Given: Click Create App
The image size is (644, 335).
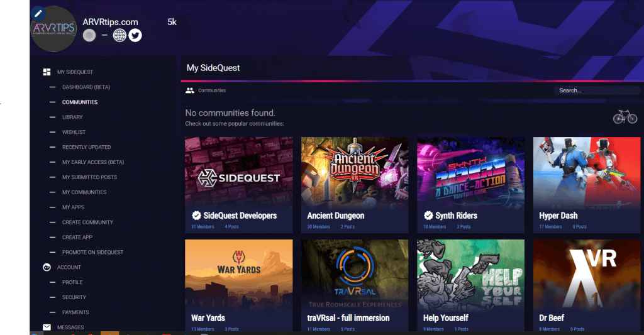Looking at the screenshot, I should pos(77,238).
